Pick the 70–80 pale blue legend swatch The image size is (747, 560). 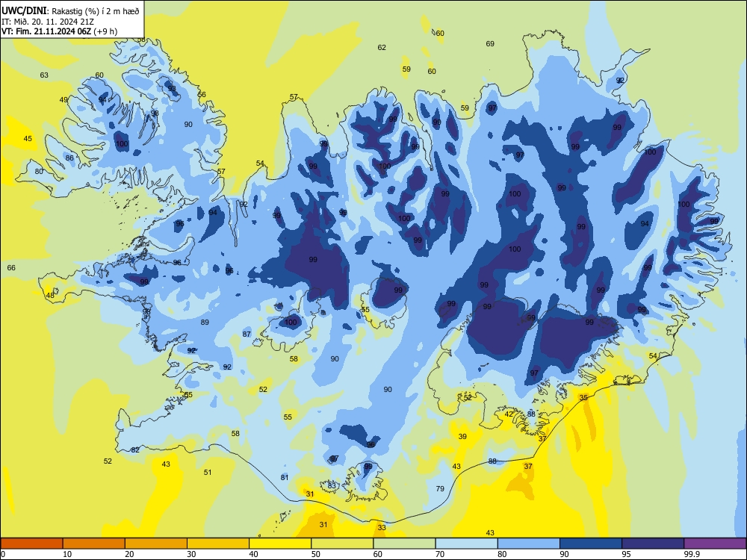click(x=467, y=544)
